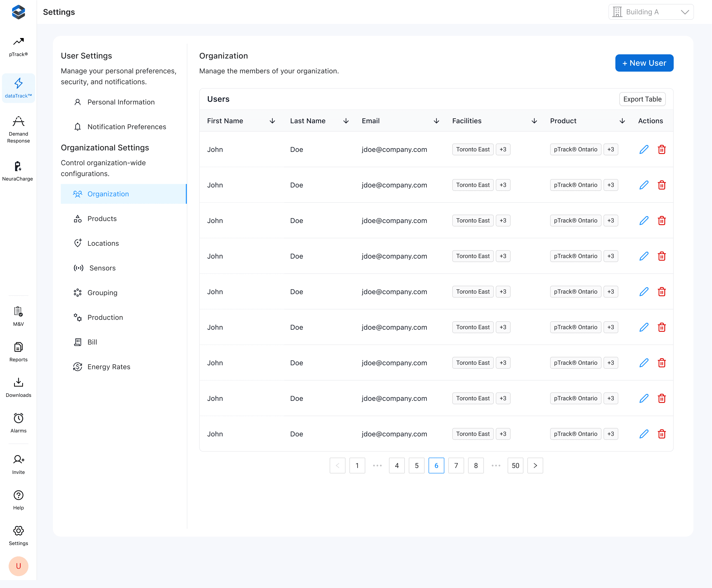Open the Products settings menu item
This screenshot has height=588, width=712.
[102, 219]
